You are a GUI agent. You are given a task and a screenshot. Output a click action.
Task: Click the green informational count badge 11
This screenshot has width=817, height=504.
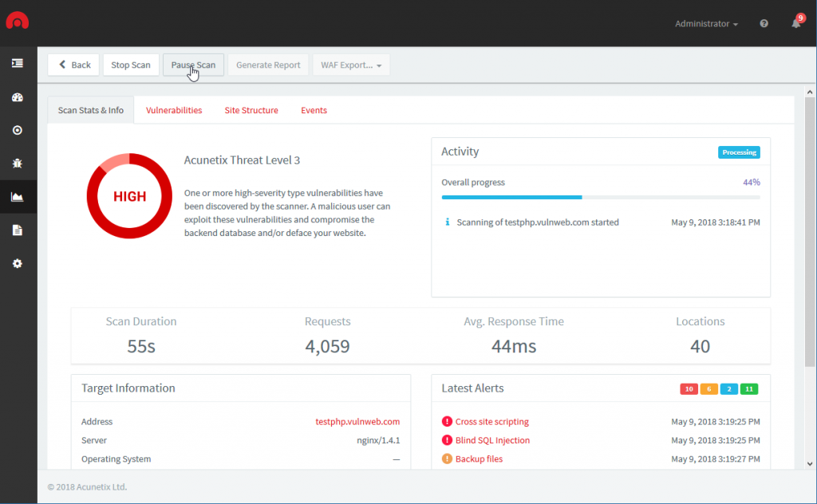coord(749,389)
